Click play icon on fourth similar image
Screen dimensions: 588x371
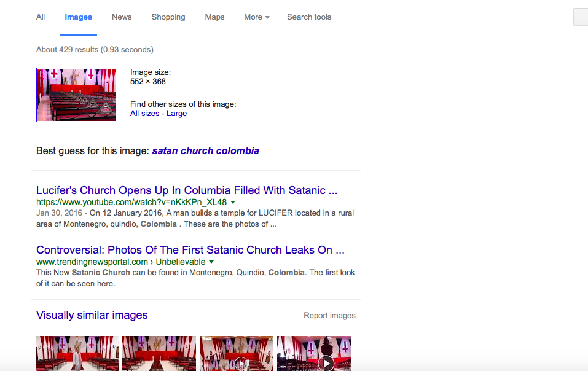326,364
